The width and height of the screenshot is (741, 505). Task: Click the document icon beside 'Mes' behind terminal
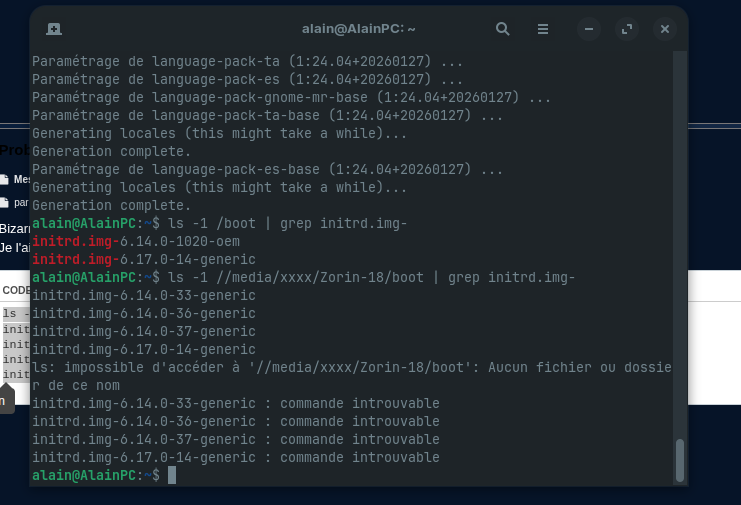click(x=5, y=180)
